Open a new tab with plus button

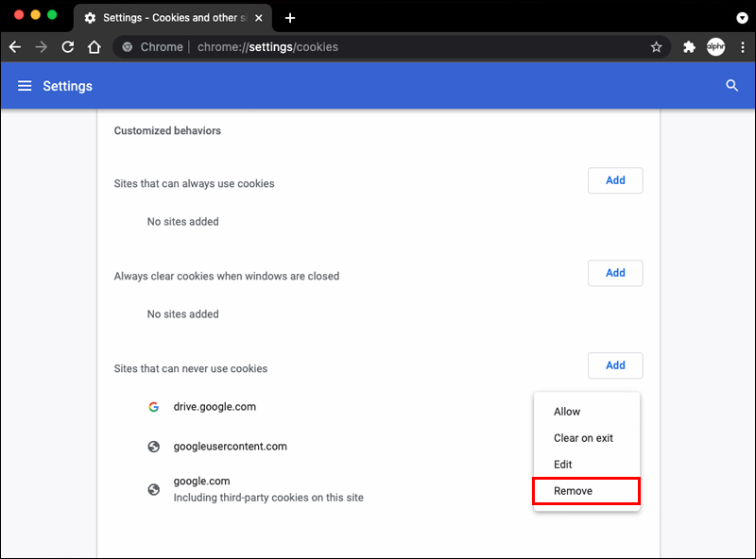point(290,18)
